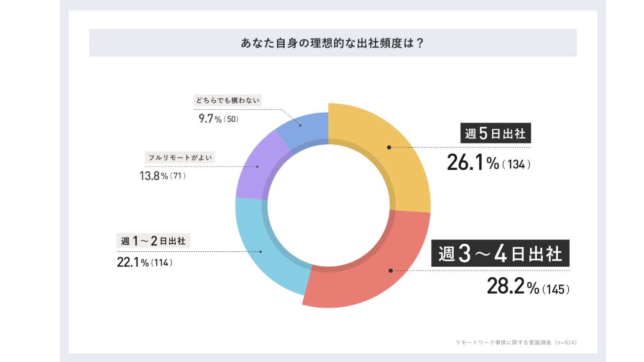The image size is (644, 362).
Task: Click the 13.8% (71) value text
Action: point(163,176)
